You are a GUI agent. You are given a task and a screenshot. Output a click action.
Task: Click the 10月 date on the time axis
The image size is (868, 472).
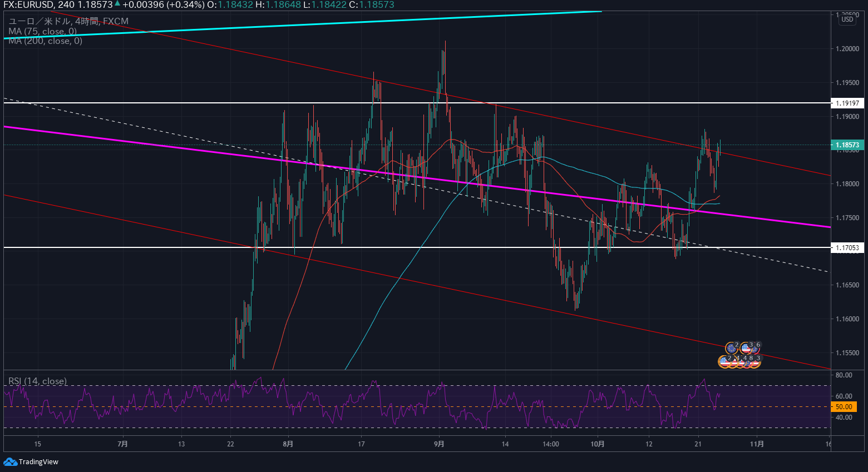(597, 444)
